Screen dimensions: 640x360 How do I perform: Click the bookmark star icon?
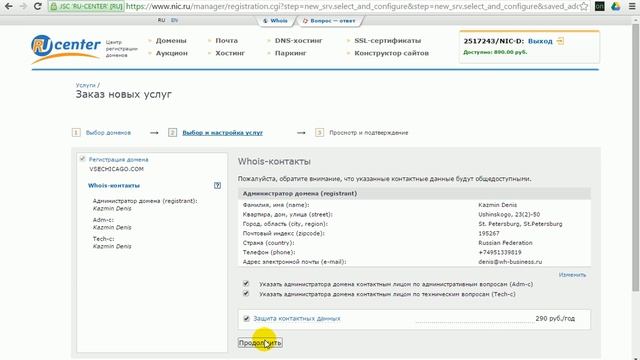[x=584, y=6]
